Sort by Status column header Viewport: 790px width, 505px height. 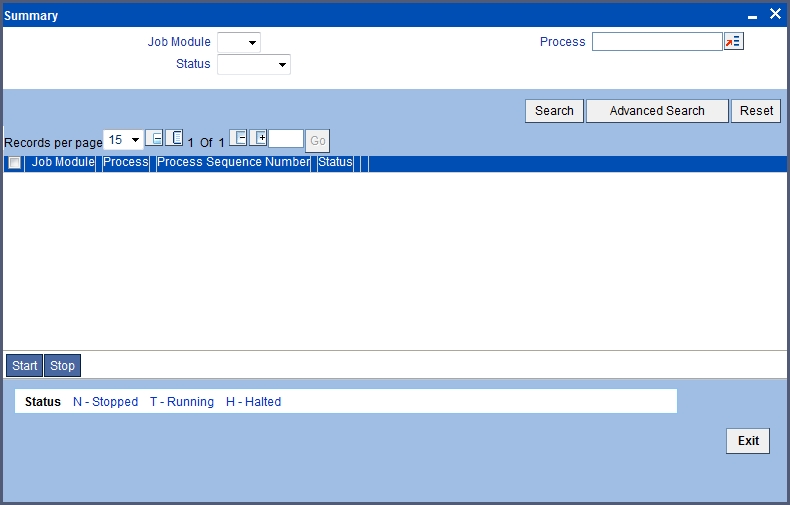(335, 162)
